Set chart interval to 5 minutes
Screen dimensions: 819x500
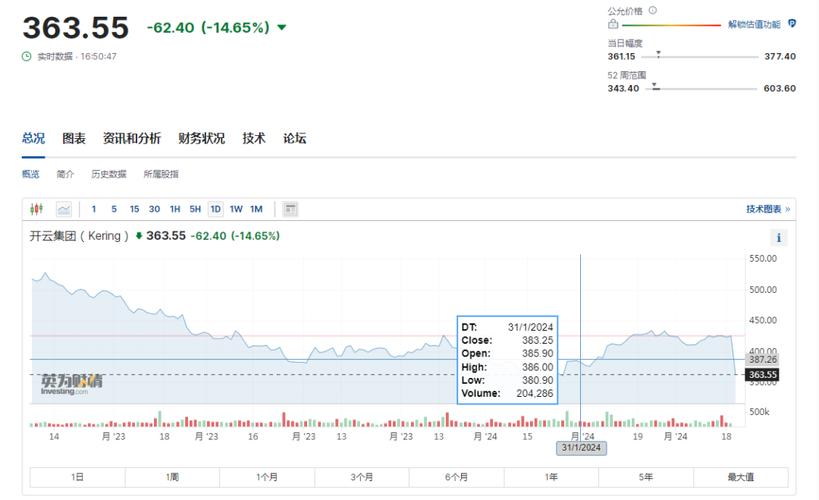pyautogui.click(x=114, y=209)
